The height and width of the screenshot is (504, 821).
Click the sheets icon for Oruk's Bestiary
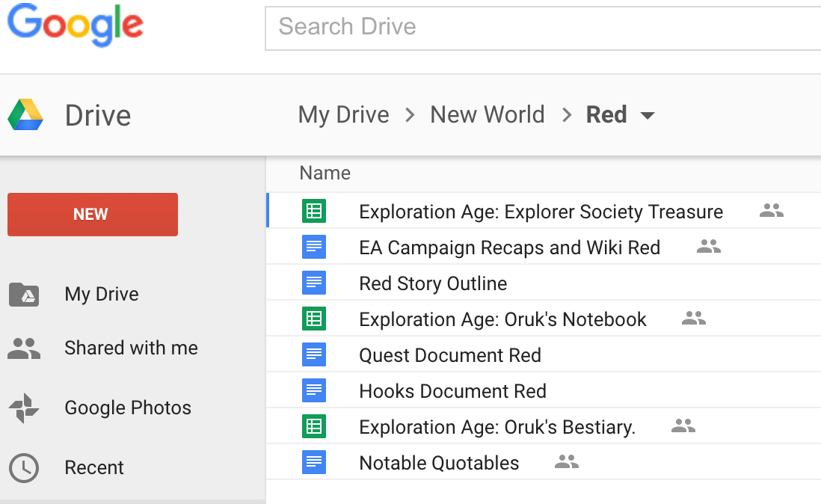coord(314,427)
